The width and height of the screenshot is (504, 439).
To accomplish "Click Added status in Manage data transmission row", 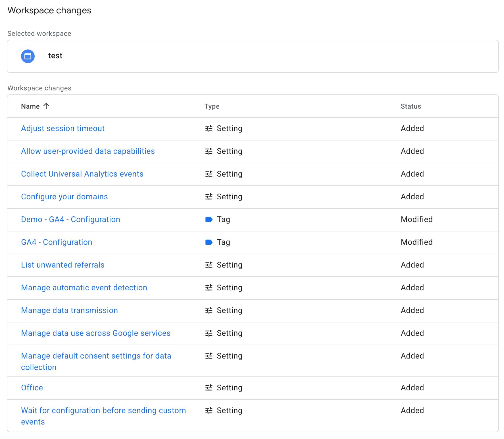I will pyautogui.click(x=412, y=310).
